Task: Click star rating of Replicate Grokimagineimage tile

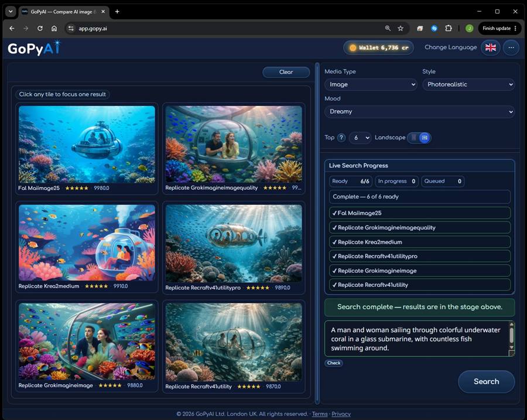Action: pyautogui.click(x=110, y=385)
